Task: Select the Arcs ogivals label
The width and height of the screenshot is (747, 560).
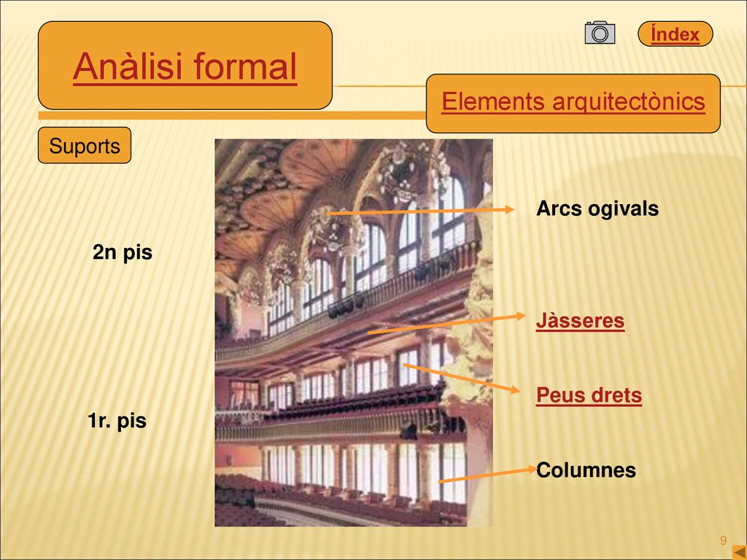Action: (597, 209)
